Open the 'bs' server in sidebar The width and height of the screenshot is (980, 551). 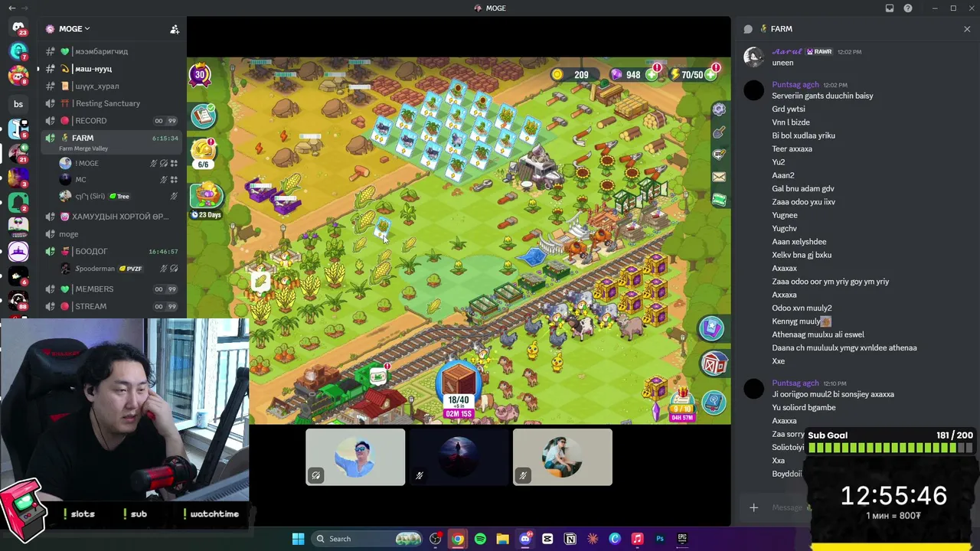point(18,104)
